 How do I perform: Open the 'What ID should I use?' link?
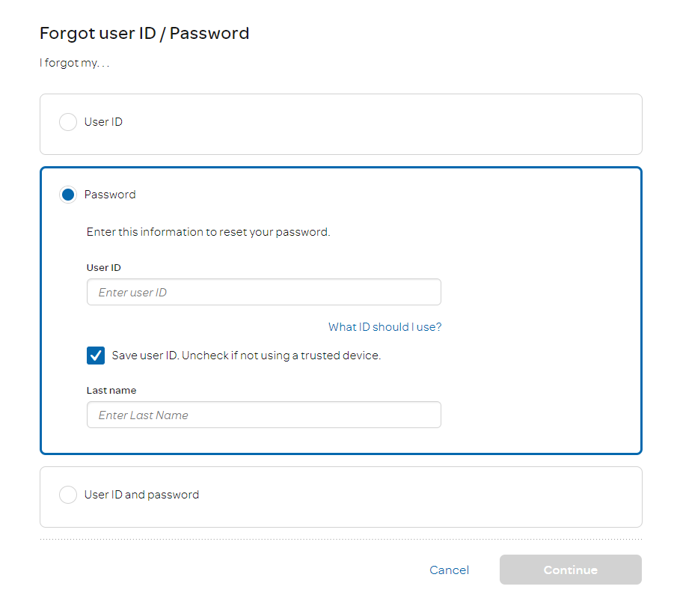(385, 327)
